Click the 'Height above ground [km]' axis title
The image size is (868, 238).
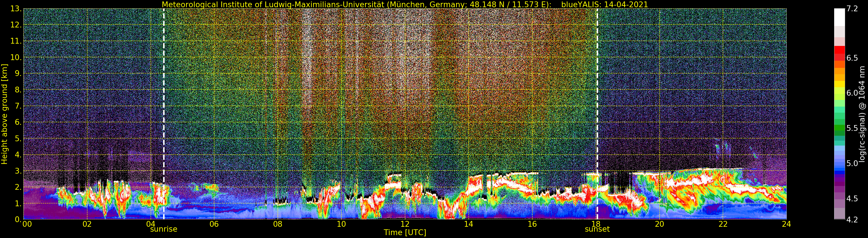pyautogui.click(x=4, y=114)
